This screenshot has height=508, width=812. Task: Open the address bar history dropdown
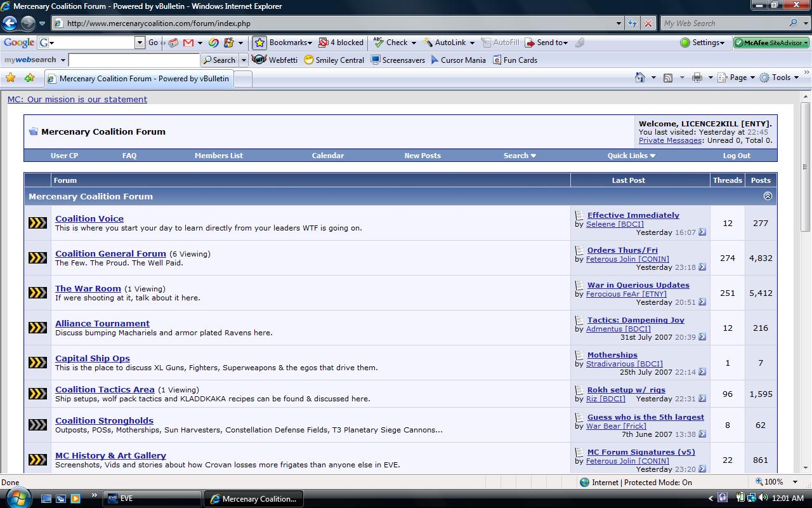point(619,23)
